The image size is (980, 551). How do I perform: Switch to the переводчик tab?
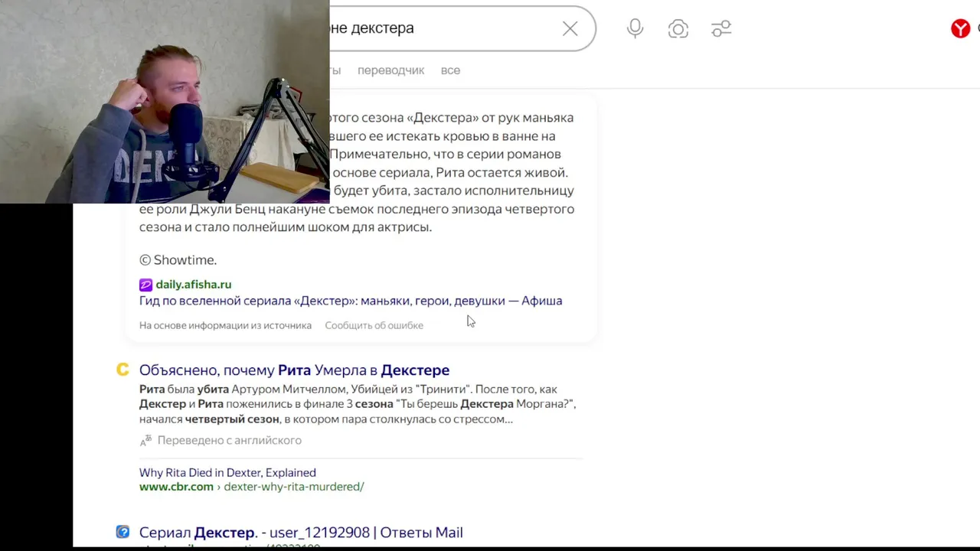390,70
